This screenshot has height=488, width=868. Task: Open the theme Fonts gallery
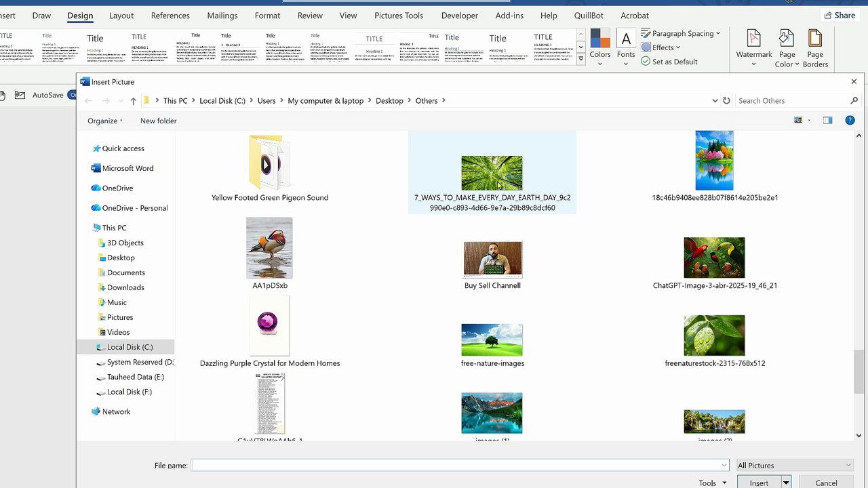(x=626, y=47)
